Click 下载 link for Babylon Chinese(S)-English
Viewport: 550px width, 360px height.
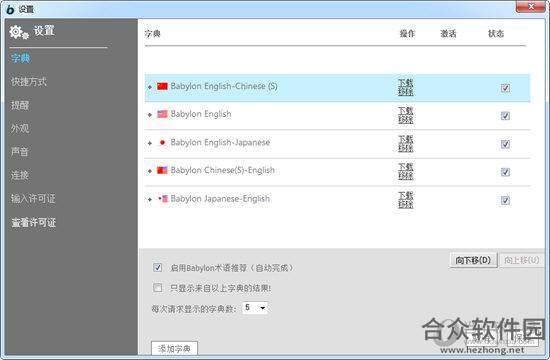coord(405,167)
